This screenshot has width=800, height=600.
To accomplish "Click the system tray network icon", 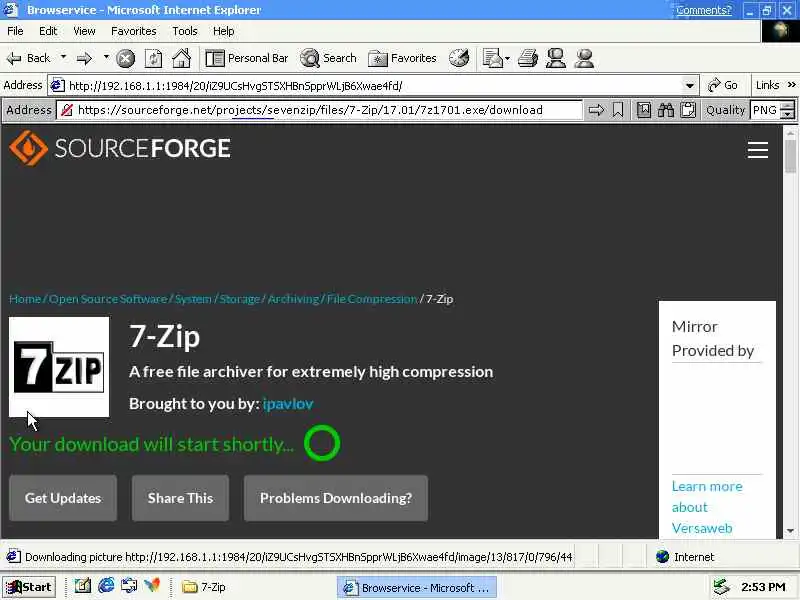I will (721, 587).
